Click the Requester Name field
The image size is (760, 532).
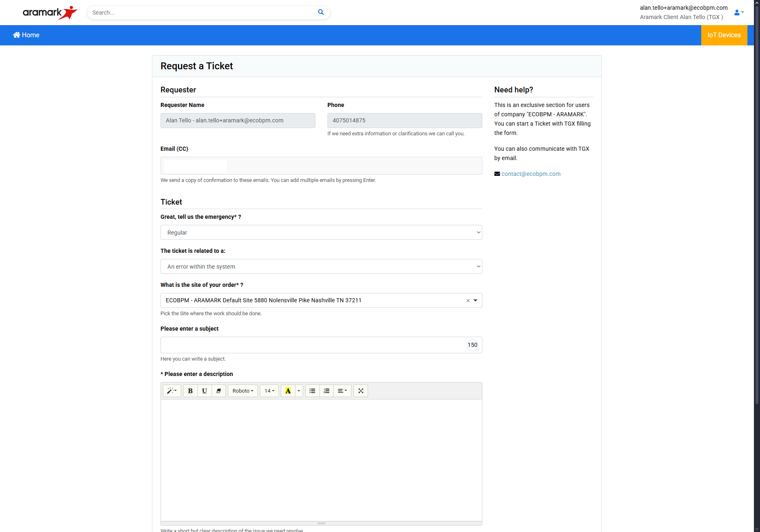point(238,120)
